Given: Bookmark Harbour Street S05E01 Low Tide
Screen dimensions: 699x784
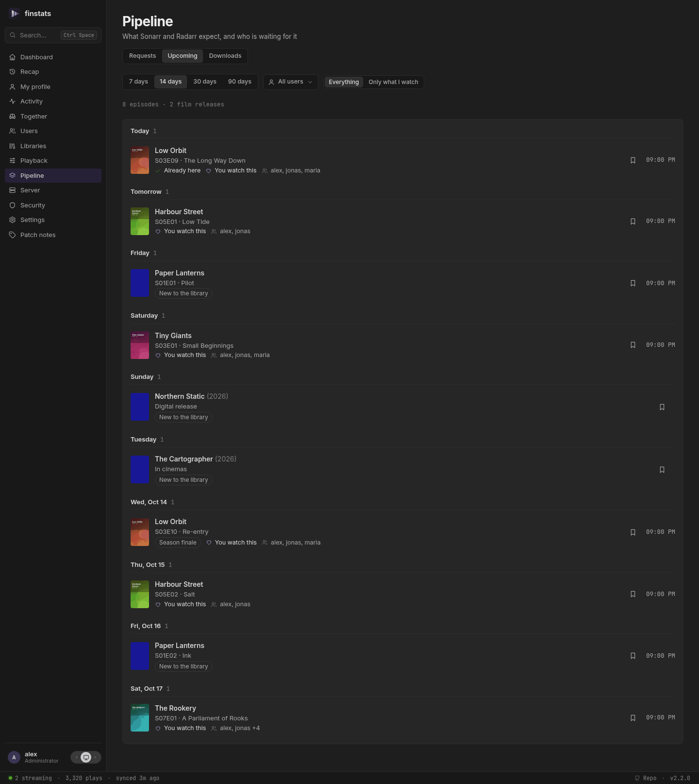Looking at the screenshot, I should point(633,222).
